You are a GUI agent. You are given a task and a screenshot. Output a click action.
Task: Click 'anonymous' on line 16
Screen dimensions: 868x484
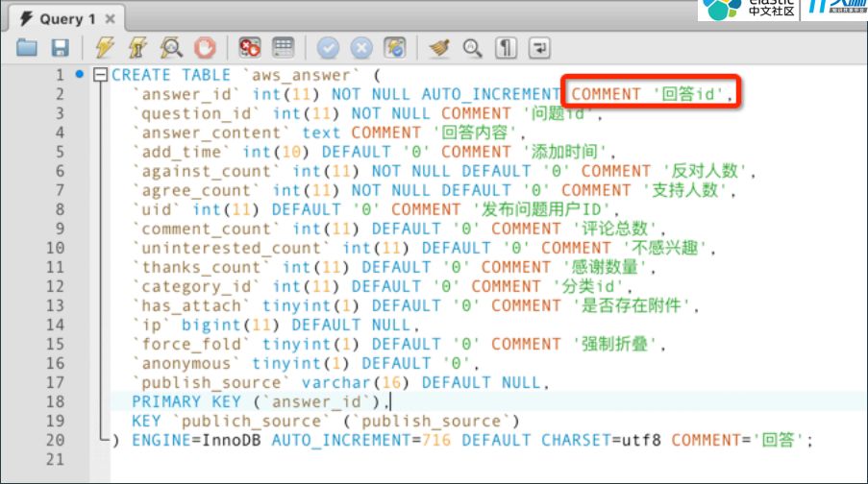click(186, 364)
